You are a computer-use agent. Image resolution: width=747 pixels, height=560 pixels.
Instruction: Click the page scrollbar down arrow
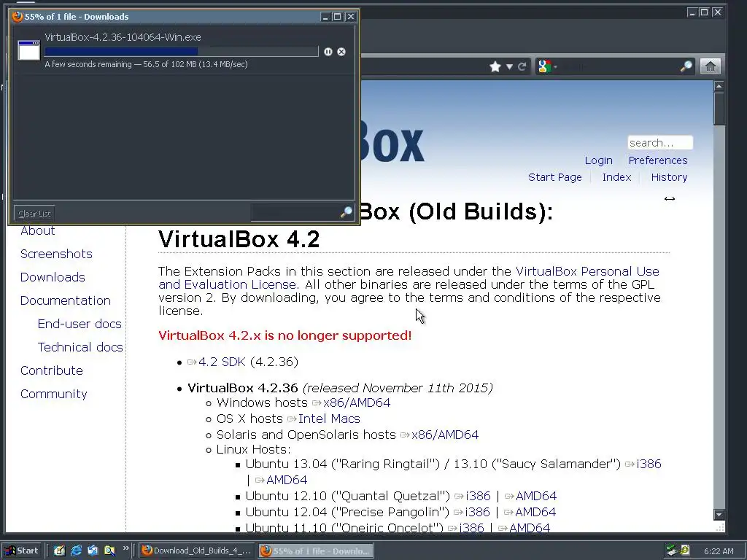[x=719, y=514]
